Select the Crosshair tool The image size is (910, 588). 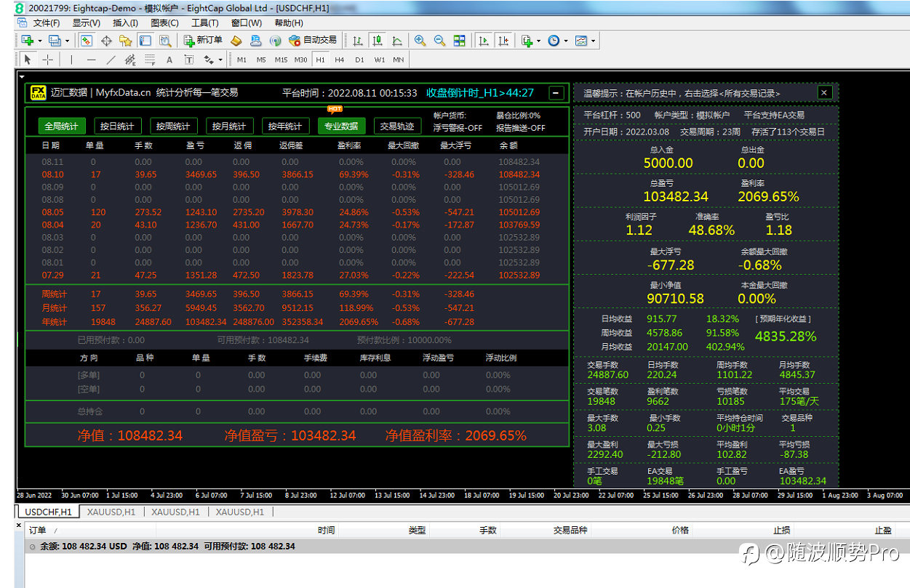click(47, 60)
